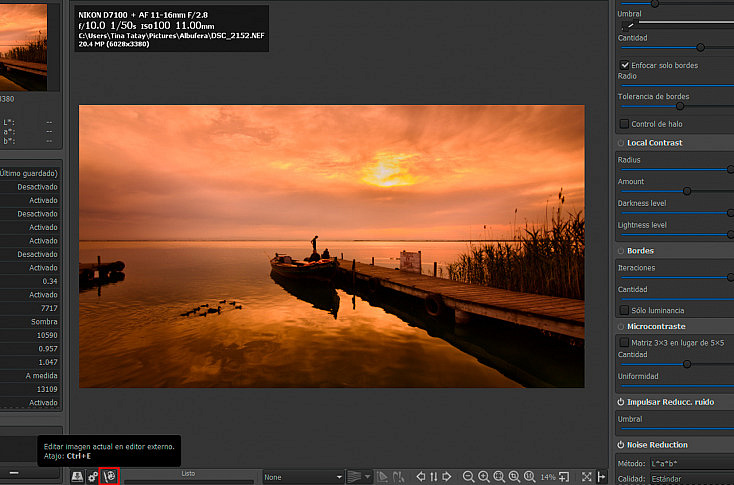The image size is (734, 485).
Task: Toggle fullscreen preview icon
Action: [587, 477]
